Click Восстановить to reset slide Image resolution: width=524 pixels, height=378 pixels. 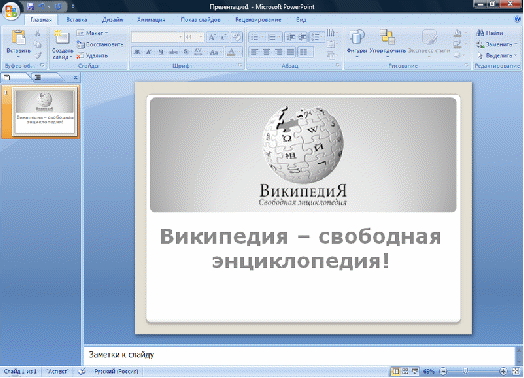[100, 44]
